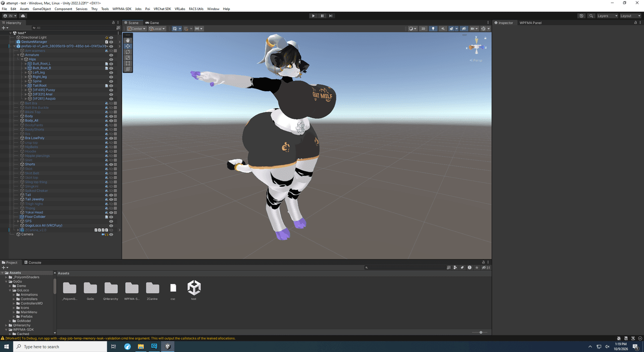Toggle scene audio icon
644x352 pixels.
pyautogui.click(x=442, y=29)
